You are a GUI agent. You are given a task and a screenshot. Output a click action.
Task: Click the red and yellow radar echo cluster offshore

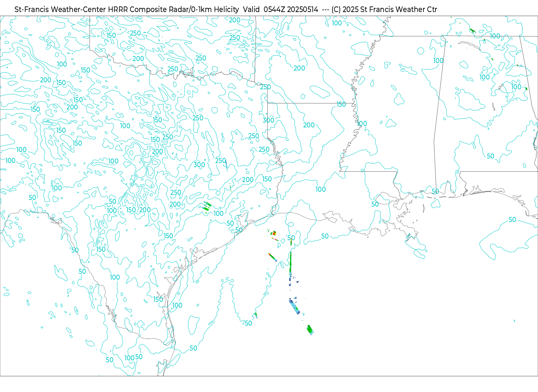[274, 233]
